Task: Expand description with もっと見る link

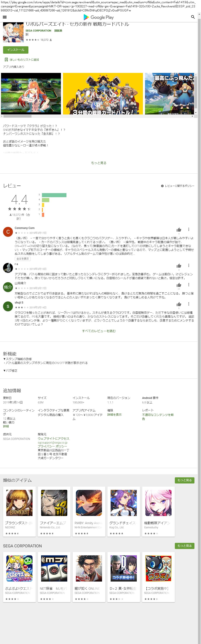Action: tap(99, 163)
